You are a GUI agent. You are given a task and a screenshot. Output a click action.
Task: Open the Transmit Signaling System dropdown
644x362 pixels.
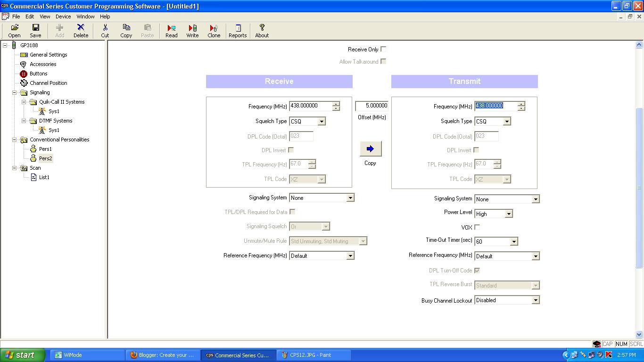(x=536, y=199)
